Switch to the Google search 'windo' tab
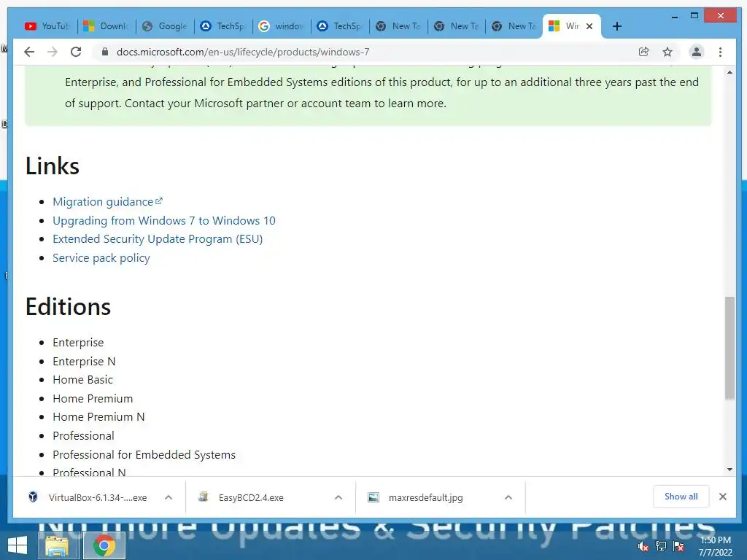Image resolution: width=747 pixels, height=560 pixels. point(282,26)
